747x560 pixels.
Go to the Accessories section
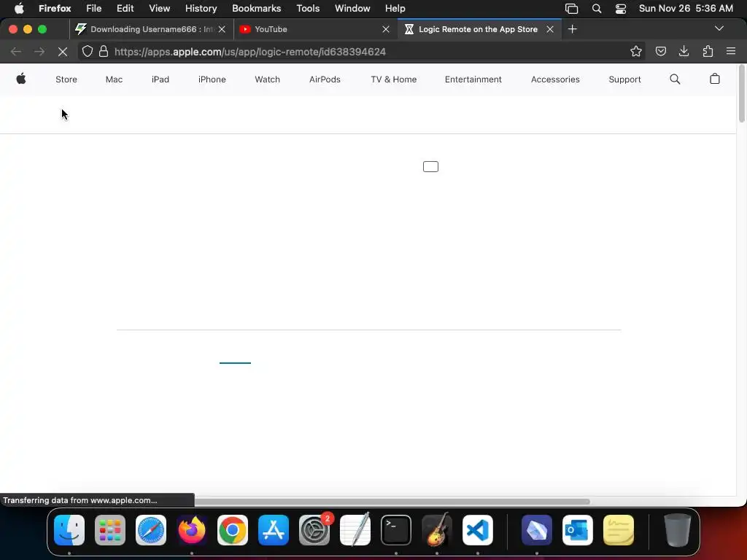(x=555, y=79)
